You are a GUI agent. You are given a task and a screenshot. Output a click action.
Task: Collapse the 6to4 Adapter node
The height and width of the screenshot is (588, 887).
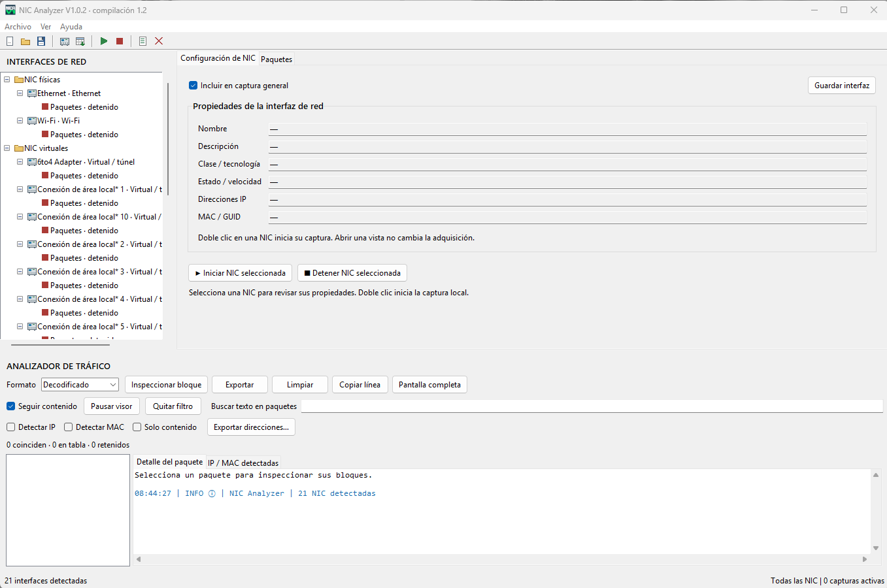click(20, 162)
